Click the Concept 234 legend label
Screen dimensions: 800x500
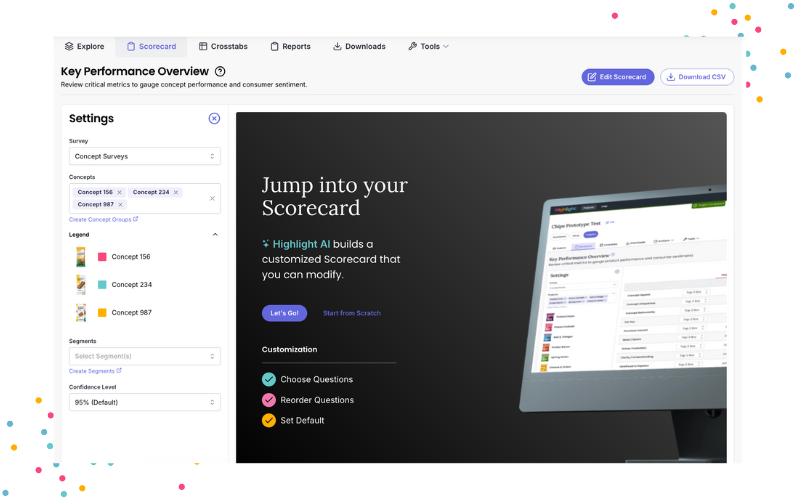coord(132,285)
